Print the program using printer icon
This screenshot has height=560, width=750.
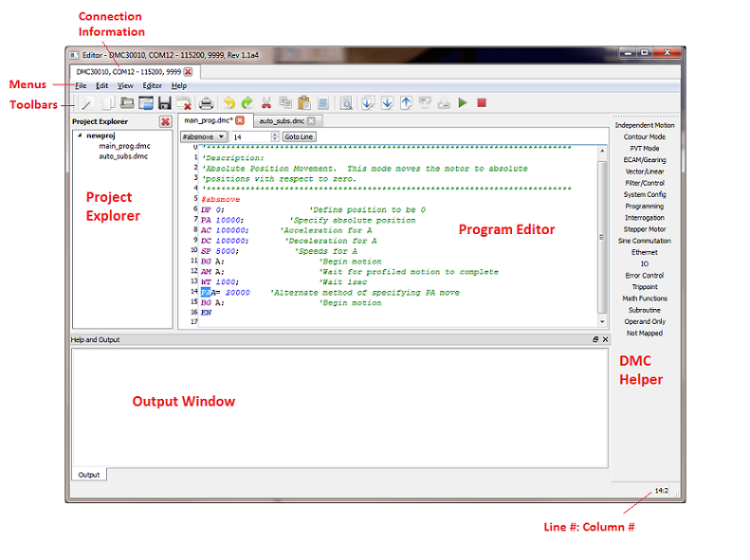(206, 103)
